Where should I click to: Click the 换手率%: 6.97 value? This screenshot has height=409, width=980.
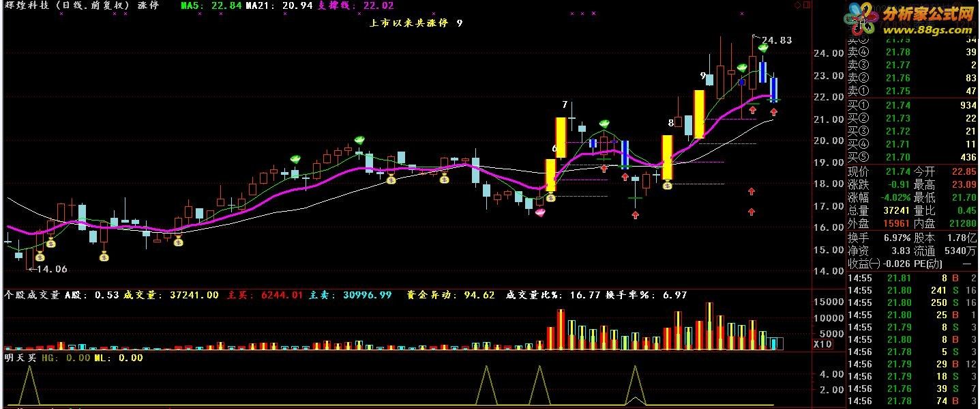[x=646, y=295]
